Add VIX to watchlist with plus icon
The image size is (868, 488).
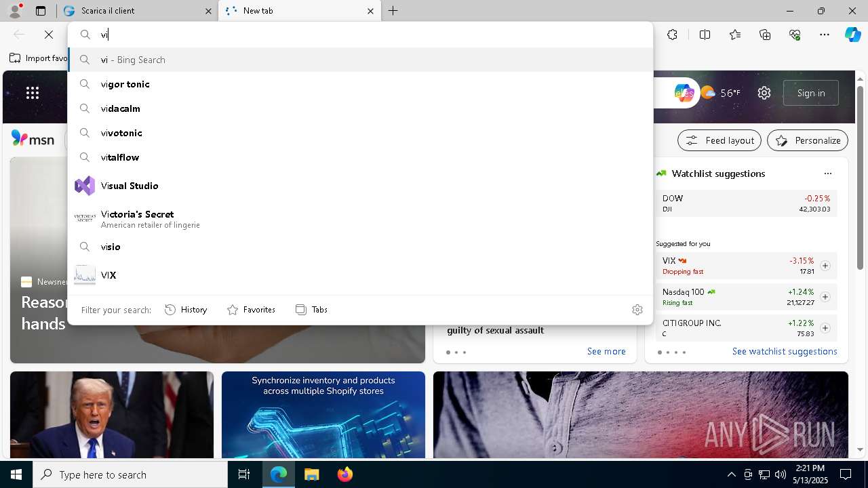[825, 266]
